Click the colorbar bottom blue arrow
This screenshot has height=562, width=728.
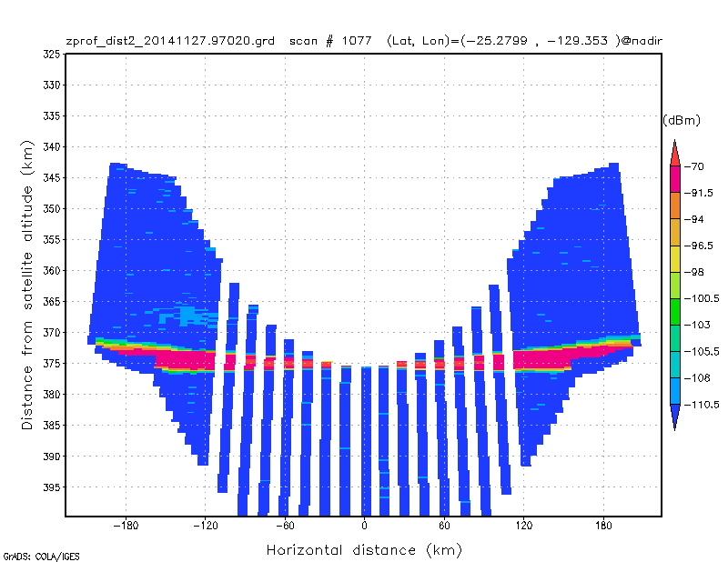[x=675, y=417]
